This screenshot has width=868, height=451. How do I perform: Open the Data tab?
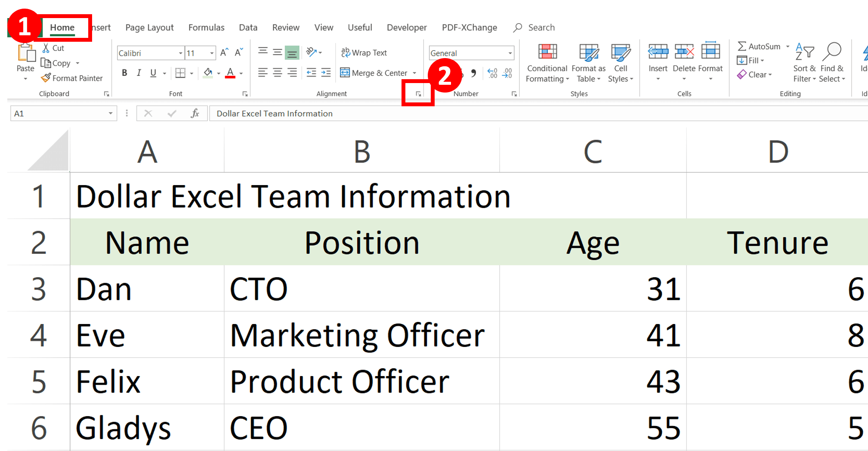(x=248, y=28)
